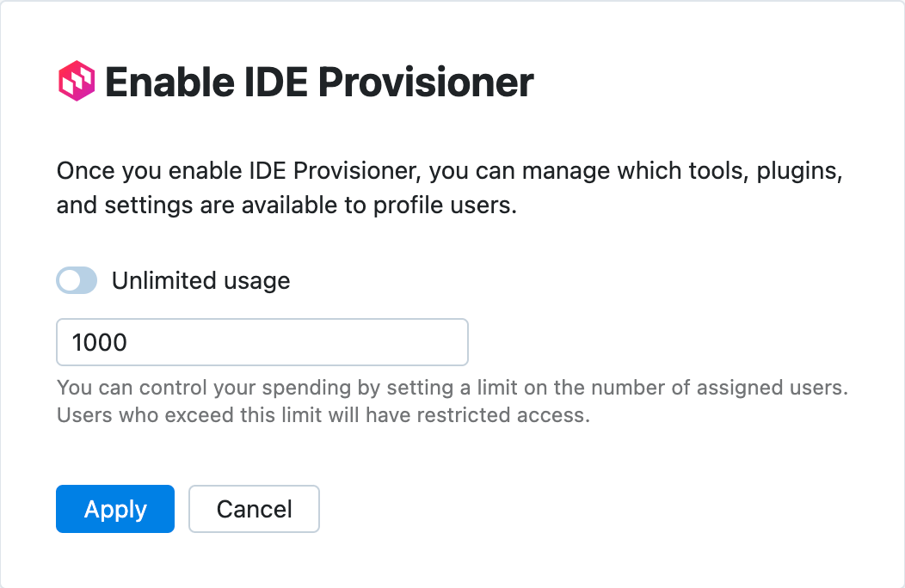Screen dimensions: 905x588
Task: Enable unlimited usage for IDE Provisioner
Action: pos(77,280)
